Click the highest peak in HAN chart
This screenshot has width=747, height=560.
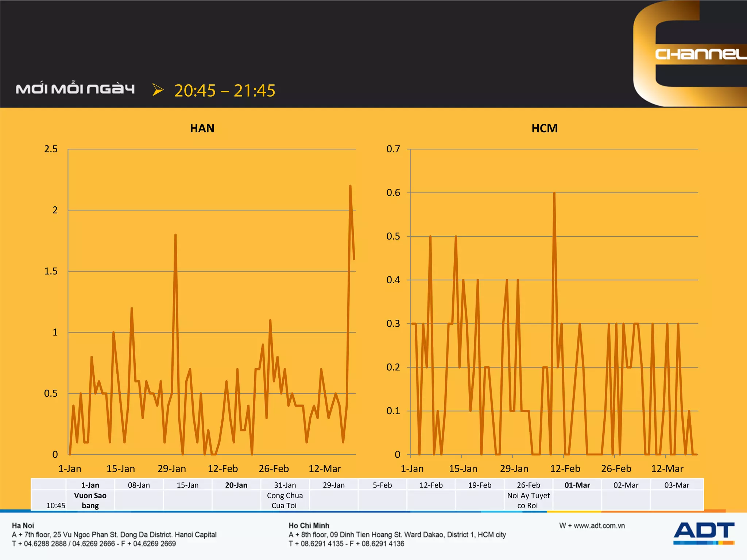pyautogui.click(x=350, y=186)
